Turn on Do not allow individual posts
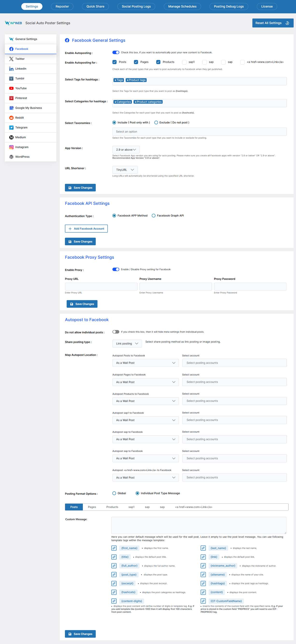The width and height of the screenshot is (296, 644). pyautogui.click(x=116, y=332)
